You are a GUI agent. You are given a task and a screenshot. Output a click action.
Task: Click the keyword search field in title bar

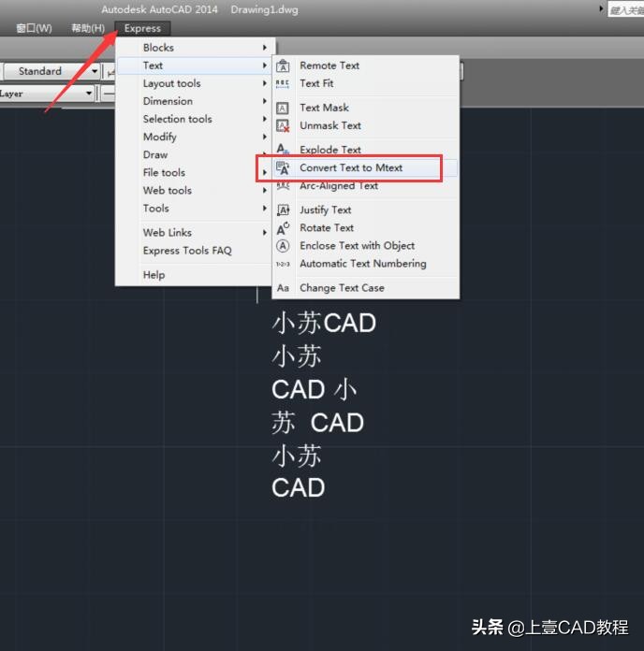pyautogui.click(x=625, y=9)
